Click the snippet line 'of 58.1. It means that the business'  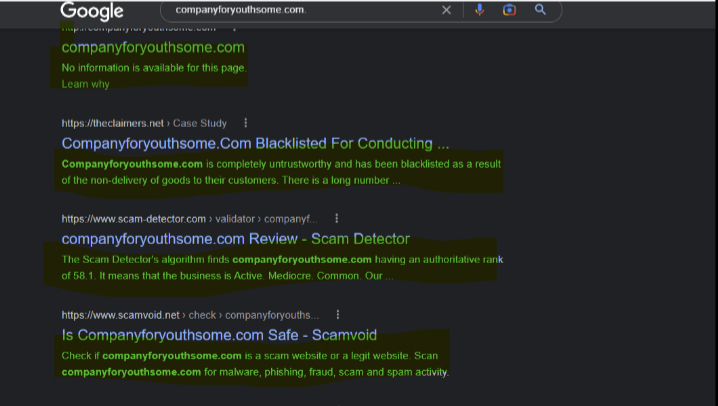(227, 276)
